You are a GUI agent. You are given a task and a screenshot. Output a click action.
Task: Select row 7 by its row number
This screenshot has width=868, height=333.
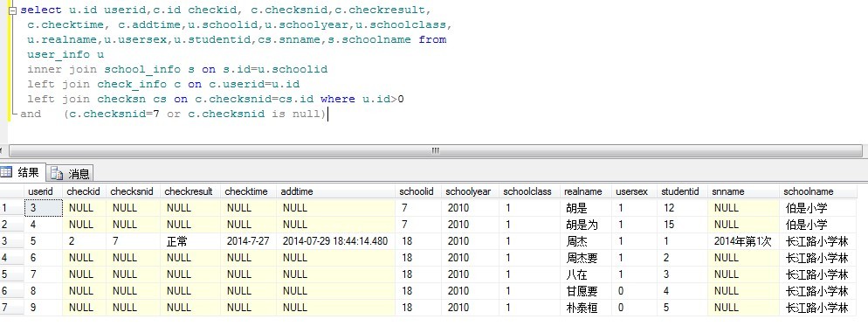(11, 308)
